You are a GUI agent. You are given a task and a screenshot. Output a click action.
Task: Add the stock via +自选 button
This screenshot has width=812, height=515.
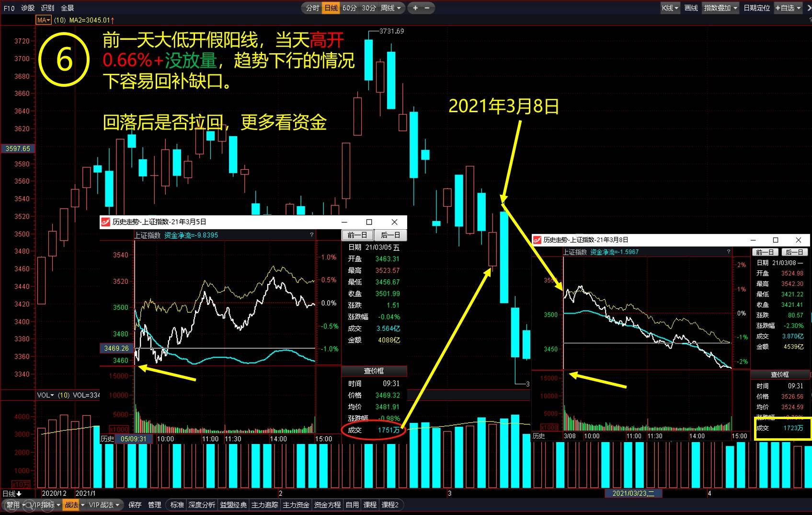[x=785, y=8]
